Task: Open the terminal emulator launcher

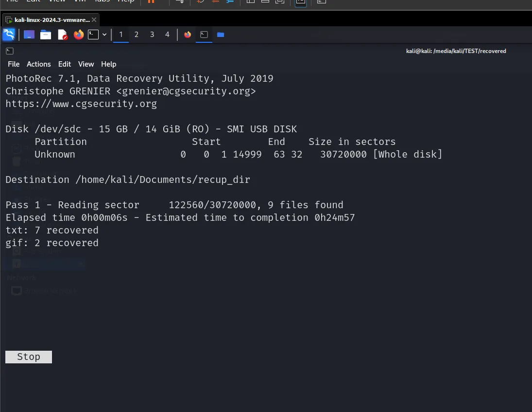Action: (93, 35)
